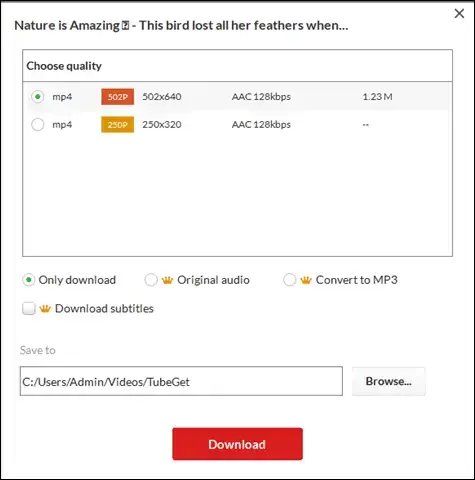Click the AAC 128kbps label in 502P row
The width and height of the screenshot is (475, 480).
click(x=261, y=97)
